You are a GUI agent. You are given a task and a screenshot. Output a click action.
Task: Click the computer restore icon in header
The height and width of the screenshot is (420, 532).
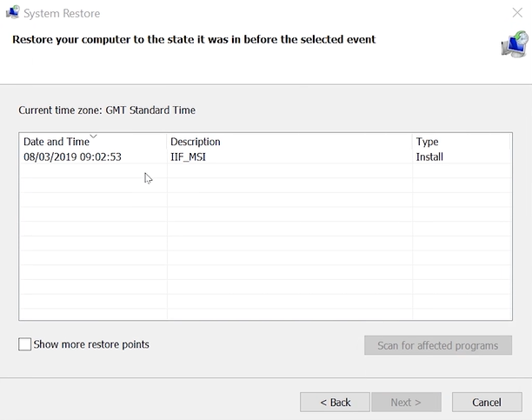click(x=514, y=43)
